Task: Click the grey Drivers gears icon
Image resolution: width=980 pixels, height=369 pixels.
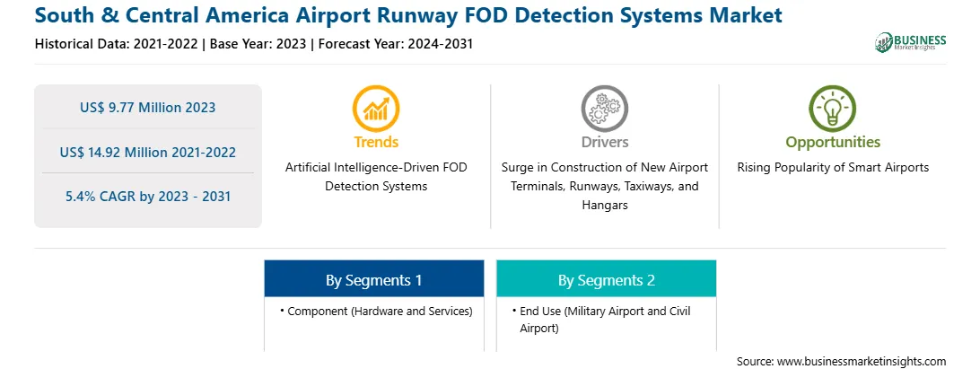Action: (x=604, y=109)
